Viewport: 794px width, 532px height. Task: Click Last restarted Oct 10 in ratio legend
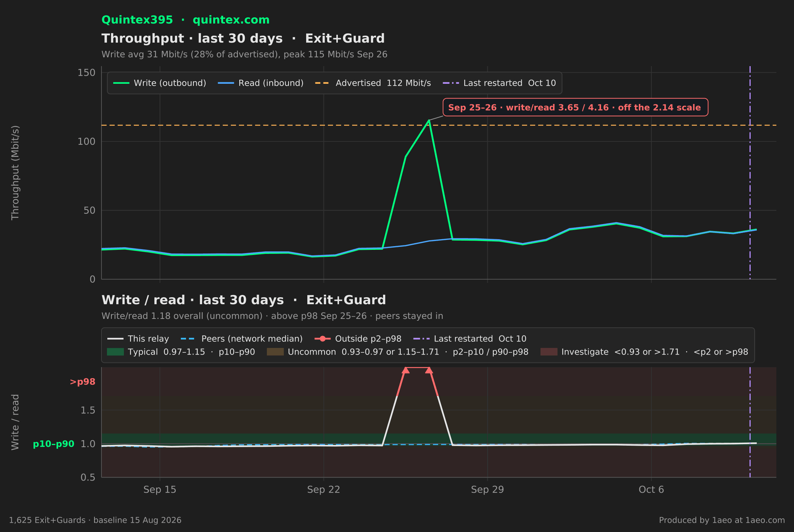pos(470,339)
